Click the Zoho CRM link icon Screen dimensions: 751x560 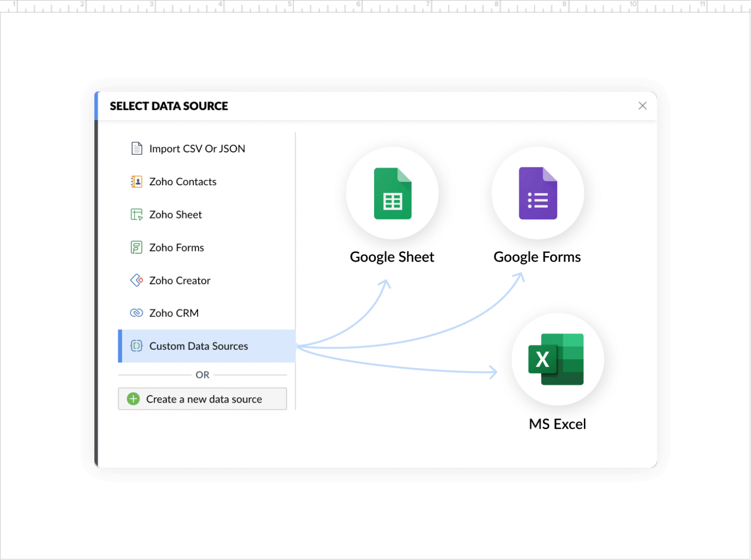pos(136,313)
